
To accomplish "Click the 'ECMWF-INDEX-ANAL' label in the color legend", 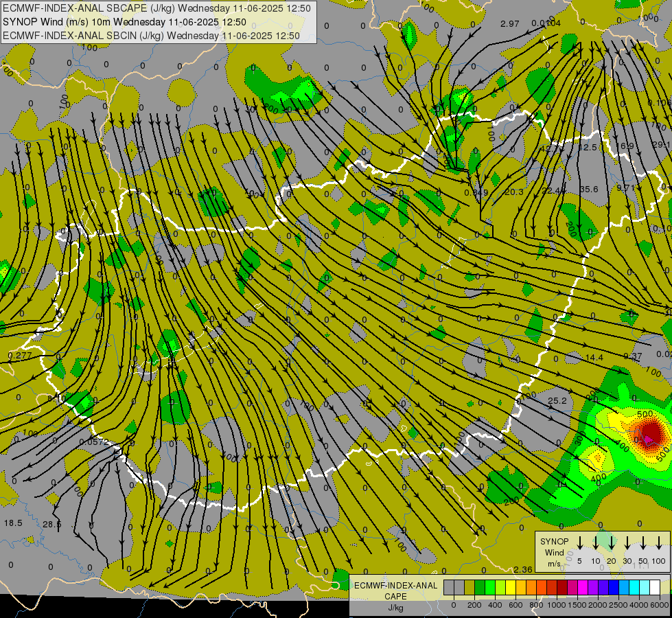I will coord(395,586).
